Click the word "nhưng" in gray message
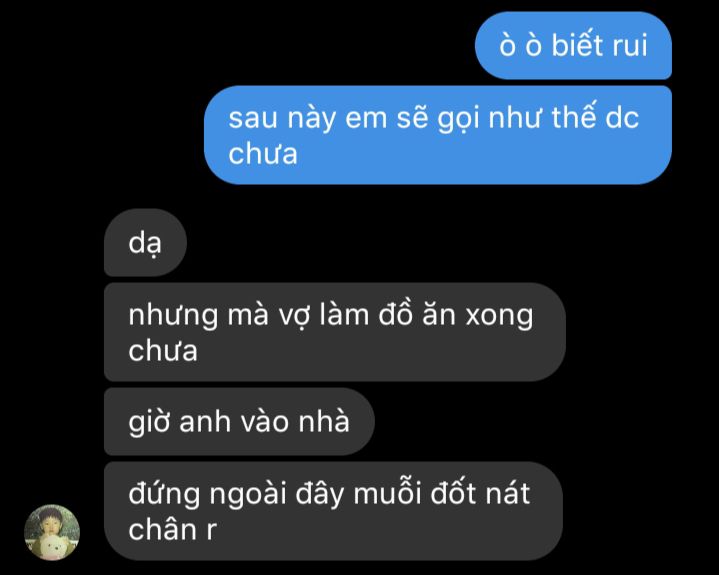Viewport: 719px width, 575px height. coord(173,317)
